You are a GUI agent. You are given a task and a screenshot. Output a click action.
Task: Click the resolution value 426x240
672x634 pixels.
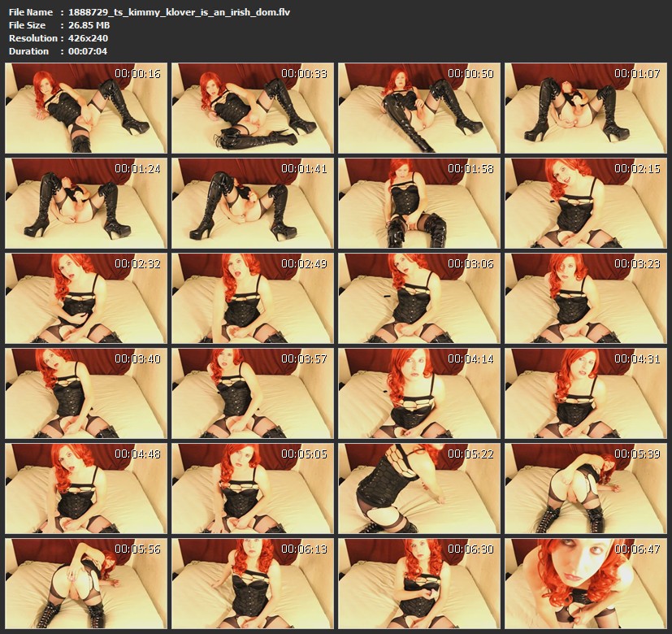[89, 38]
